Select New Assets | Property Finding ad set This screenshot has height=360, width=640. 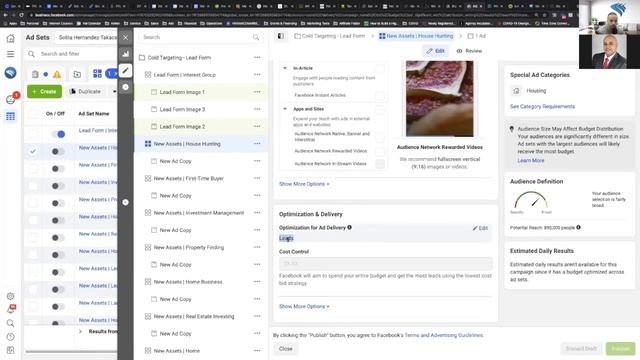[189, 247]
